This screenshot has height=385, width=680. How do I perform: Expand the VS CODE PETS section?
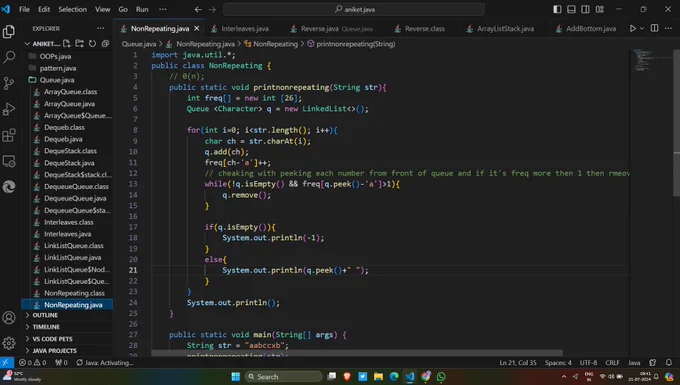pos(67,339)
